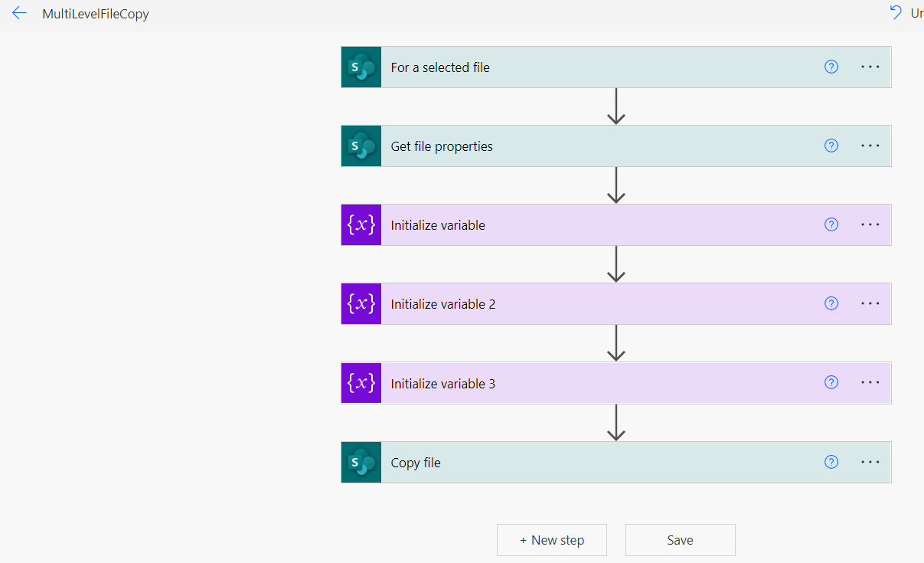Viewport: 924px width, 563px height.
Task: Open help for 'Initialize variable 2'
Action: 831,303
